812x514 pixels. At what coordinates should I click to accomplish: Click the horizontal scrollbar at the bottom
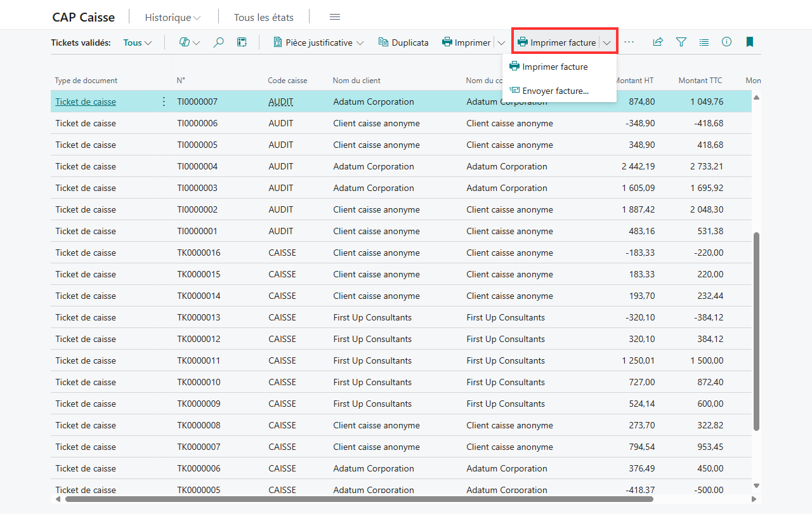(359, 499)
